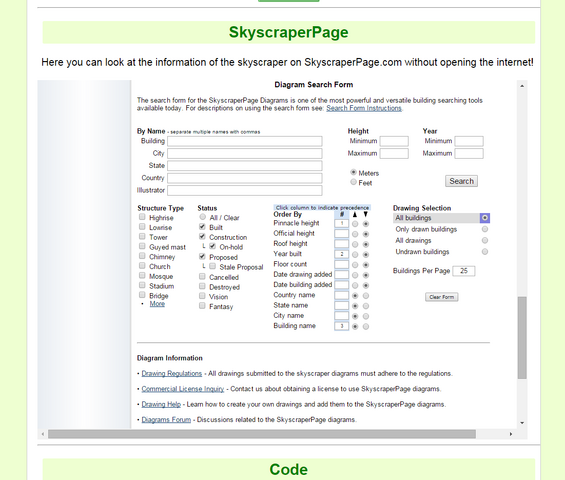Select ascending order for Roof height
Viewport: 565px width, 480px height.
(x=355, y=244)
